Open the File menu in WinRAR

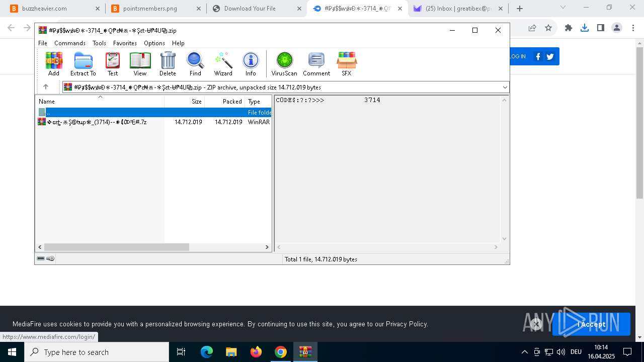[43, 43]
